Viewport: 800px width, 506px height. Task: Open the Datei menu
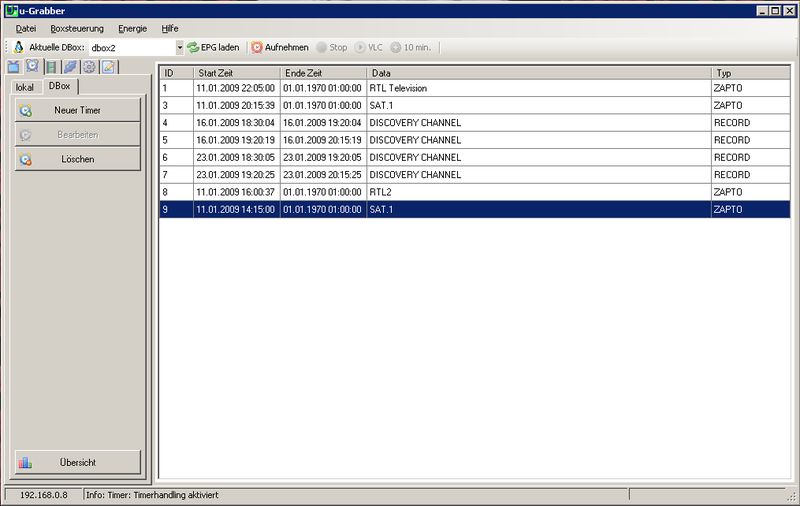(x=26, y=28)
